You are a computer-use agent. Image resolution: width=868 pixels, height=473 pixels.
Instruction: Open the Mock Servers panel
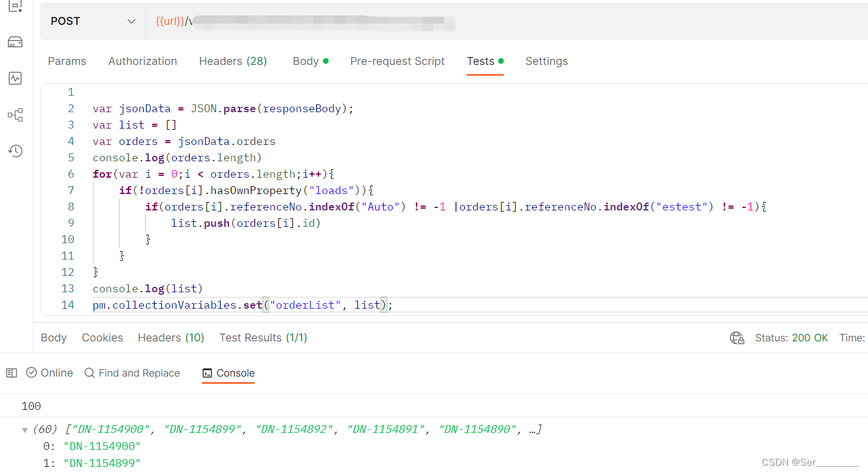(15, 41)
